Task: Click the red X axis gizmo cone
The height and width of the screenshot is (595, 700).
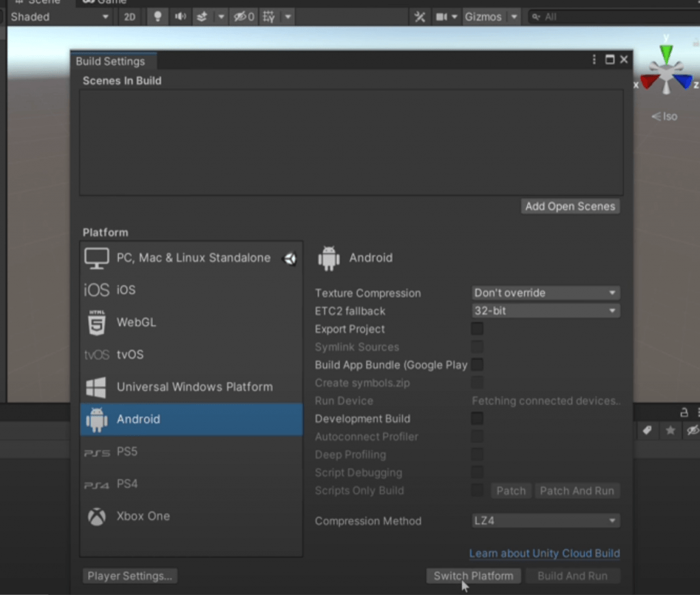Action: [649, 81]
